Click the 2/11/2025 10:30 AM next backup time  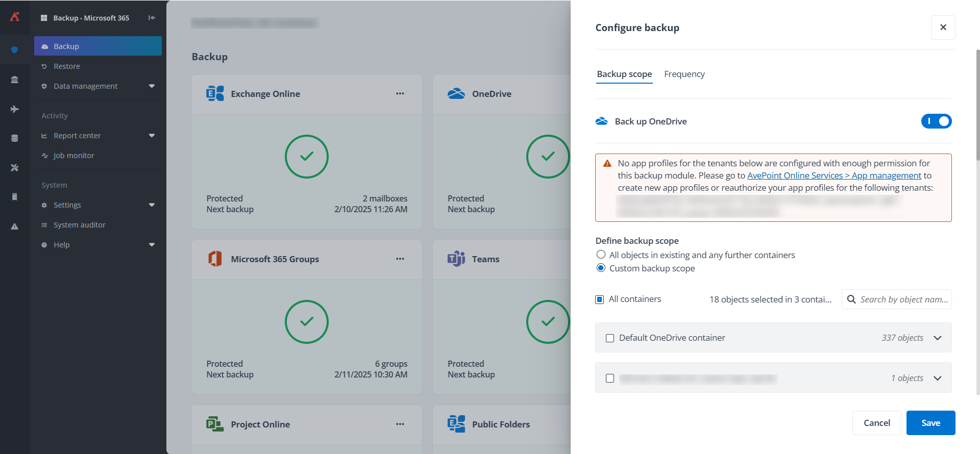click(x=371, y=374)
